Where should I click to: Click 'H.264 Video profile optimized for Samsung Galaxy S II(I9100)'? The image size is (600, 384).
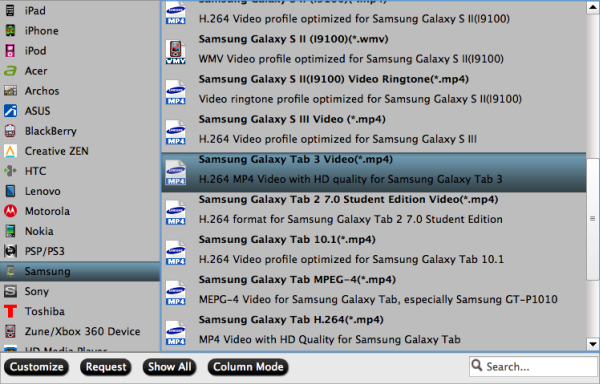tap(354, 19)
